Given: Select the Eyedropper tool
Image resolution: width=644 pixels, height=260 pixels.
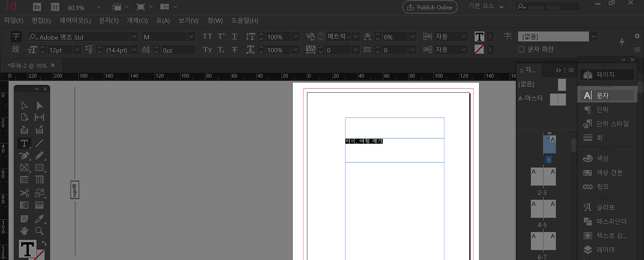Looking at the screenshot, I should (x=40, y=219).
